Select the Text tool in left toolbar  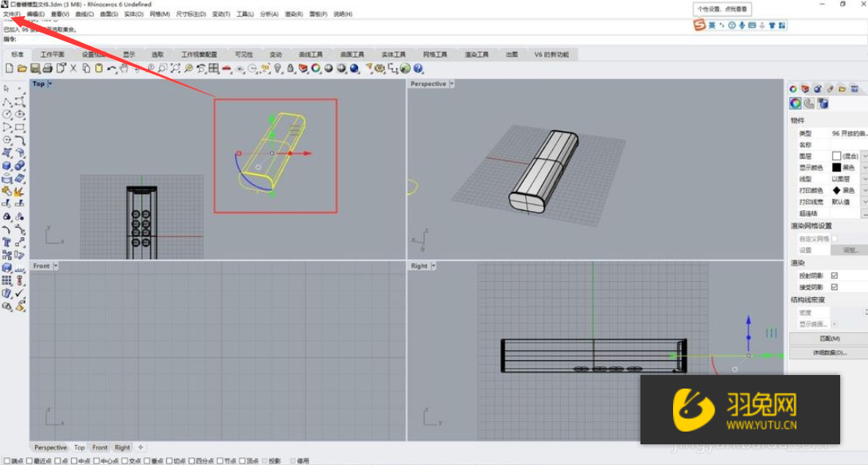[7, 242]
